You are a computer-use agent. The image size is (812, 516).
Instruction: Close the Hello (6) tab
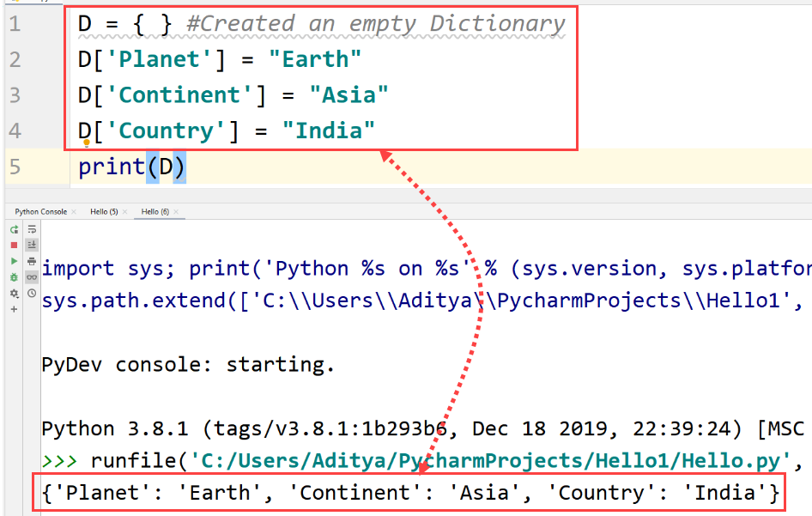pos(176,212)
